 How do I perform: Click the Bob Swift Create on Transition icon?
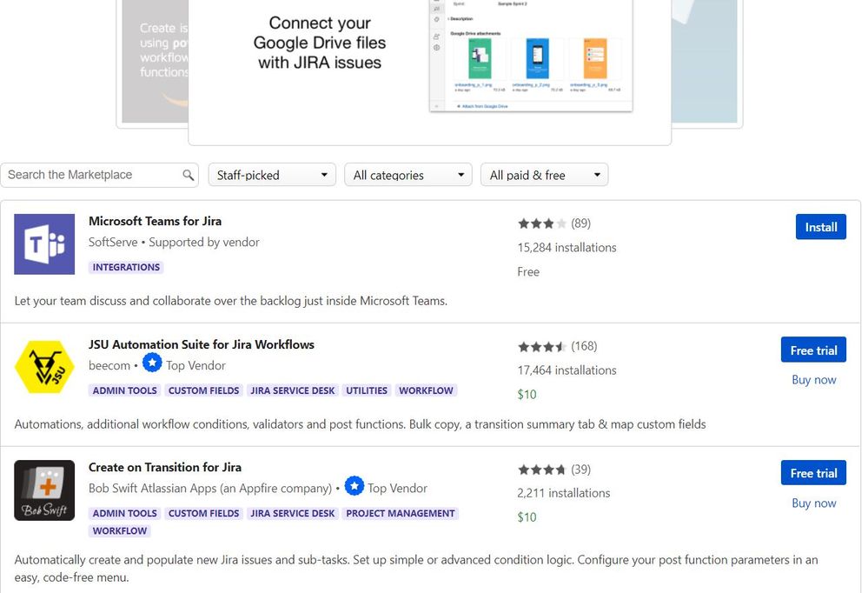[x=44, y=490]
